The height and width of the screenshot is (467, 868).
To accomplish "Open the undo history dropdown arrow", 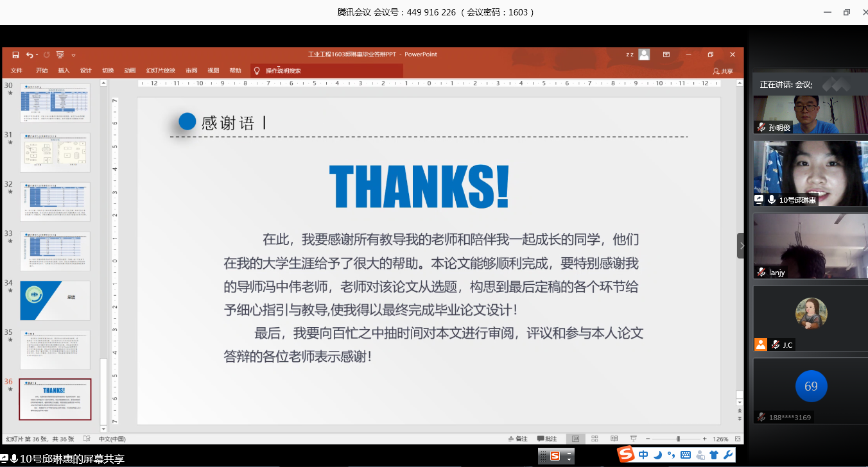I will click(37, 55).
